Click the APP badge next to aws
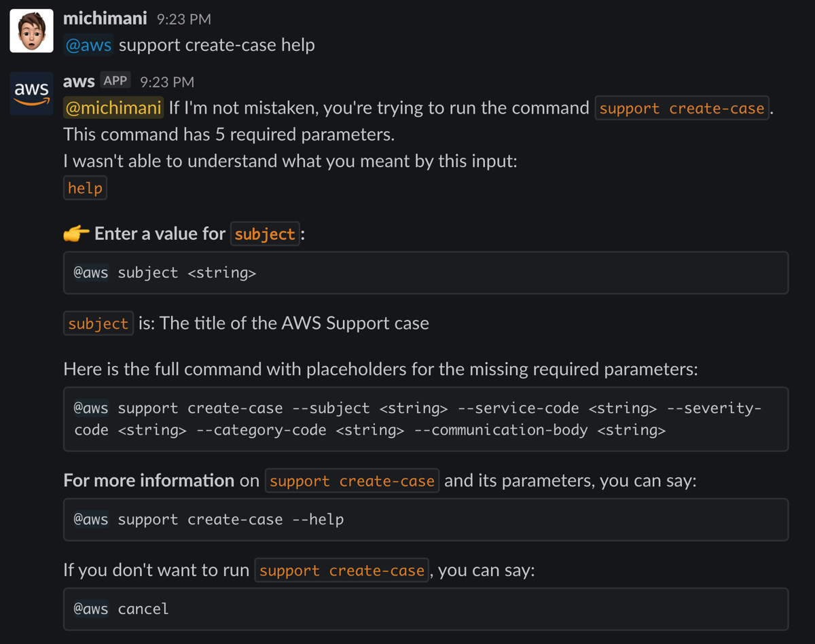815x644 pixels. 115,79
